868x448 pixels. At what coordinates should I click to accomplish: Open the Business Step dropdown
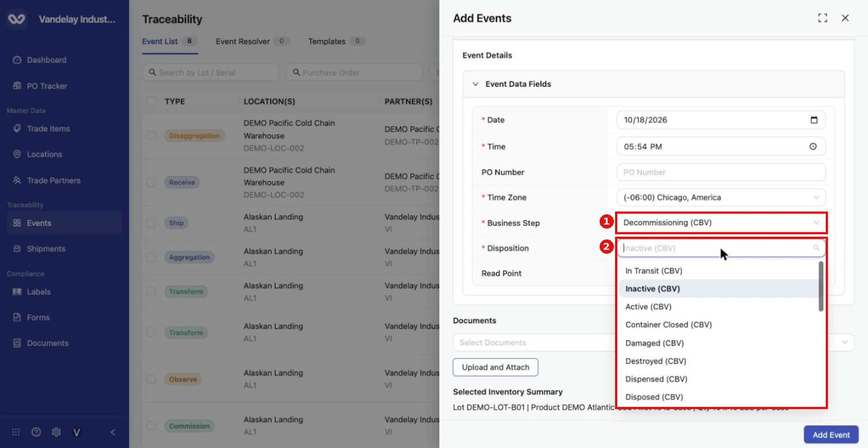pyautogui.click(x=721, y=223)
